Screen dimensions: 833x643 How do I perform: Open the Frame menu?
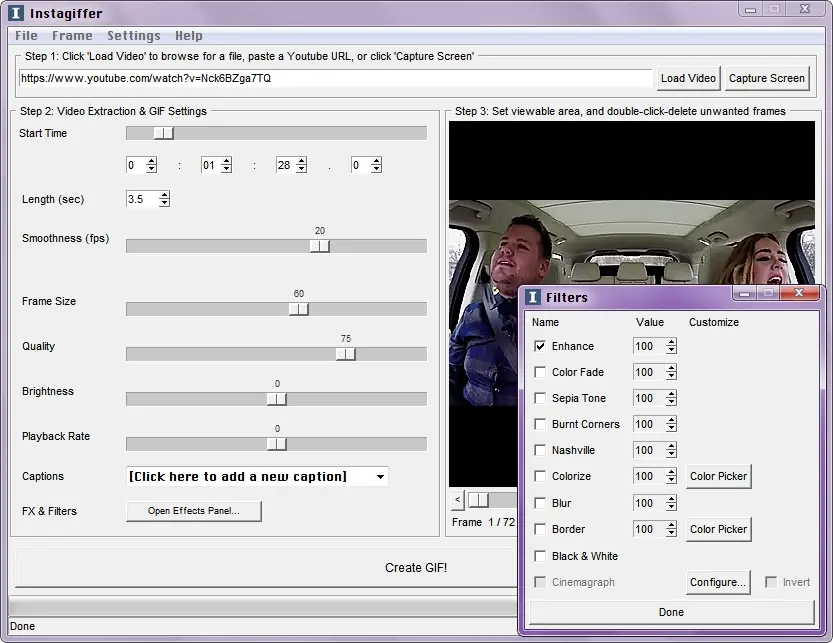tap(72, 36)
